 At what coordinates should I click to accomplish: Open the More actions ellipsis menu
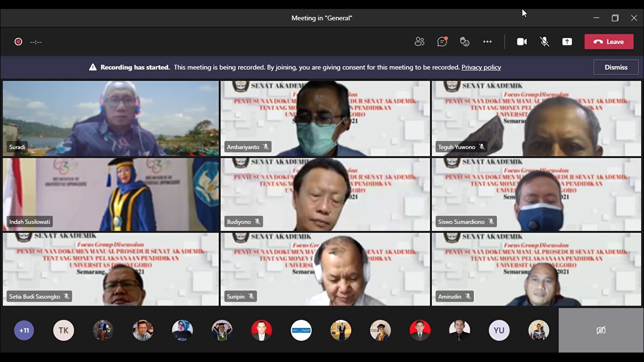coord(487,42)
